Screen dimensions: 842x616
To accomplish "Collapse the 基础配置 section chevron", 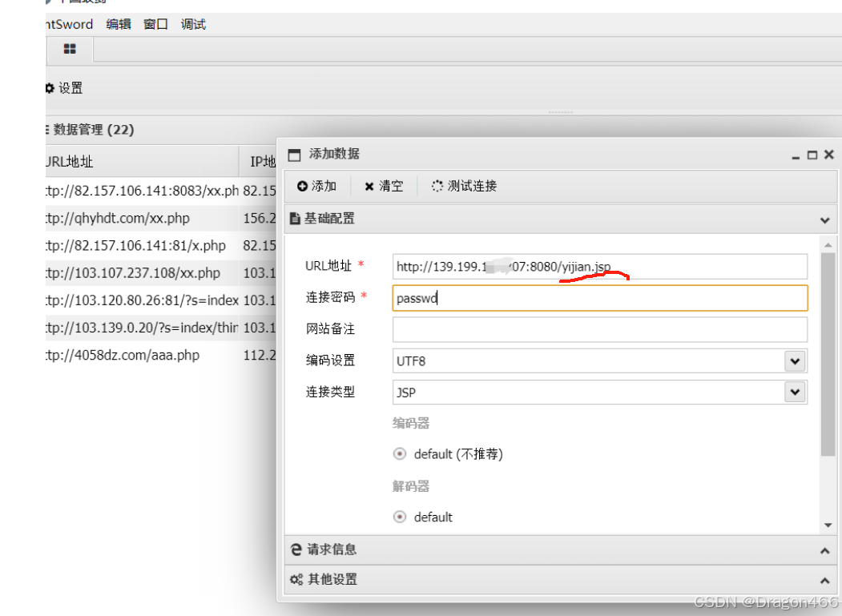I will [x=825, y=219].
